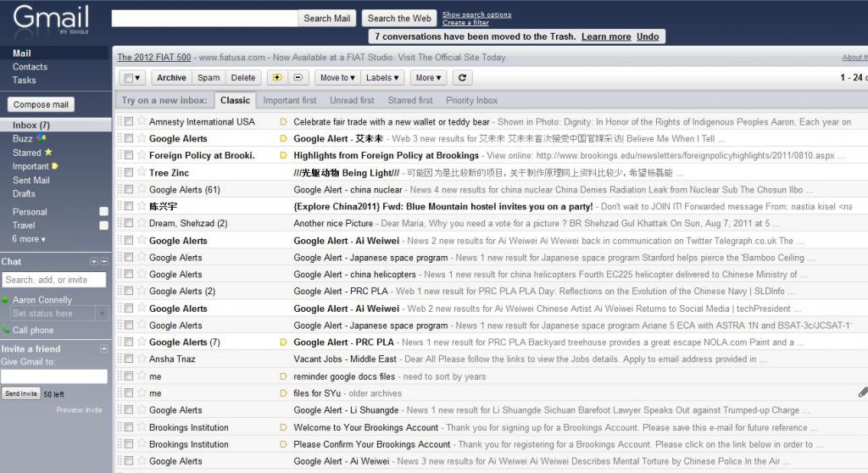The height and width of the screenshot is (473, 868).
Task: Click green status dot next to Aaron Connelly
Action: [x=5, y=300]
